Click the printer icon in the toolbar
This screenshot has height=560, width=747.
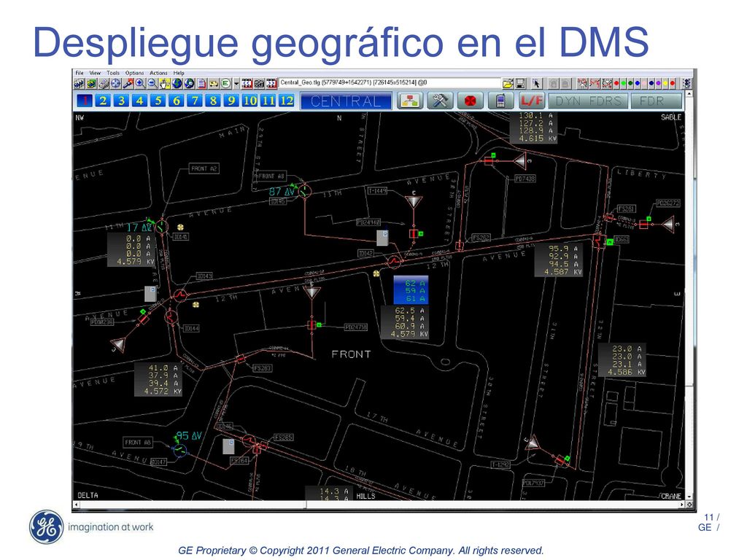(x=104, y=84)
